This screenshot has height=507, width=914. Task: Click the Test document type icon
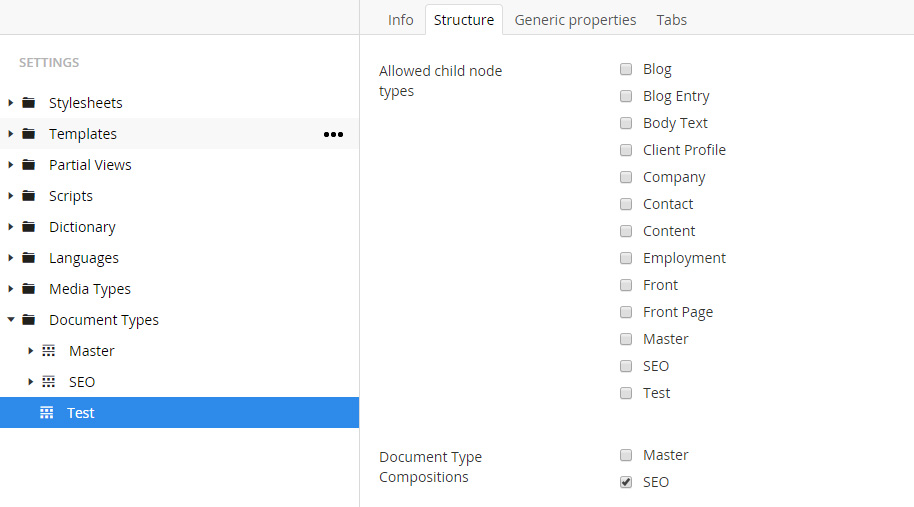[47, 413]
